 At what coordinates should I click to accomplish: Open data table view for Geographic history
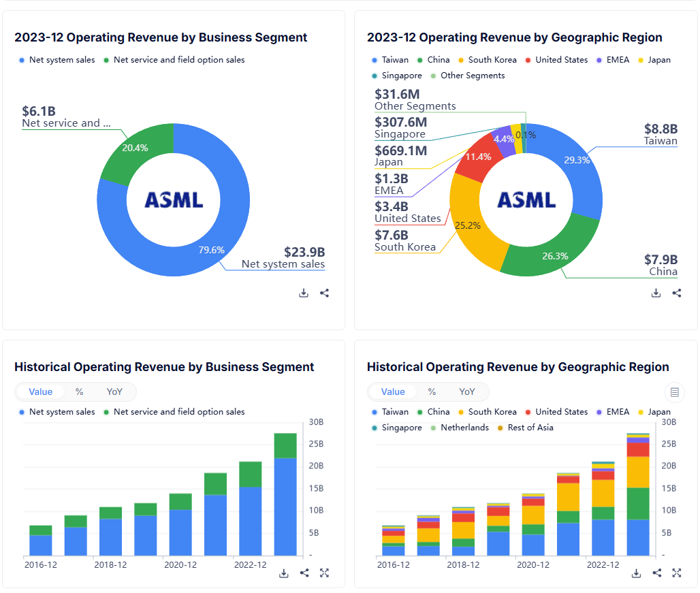click(x=675, y=392)
